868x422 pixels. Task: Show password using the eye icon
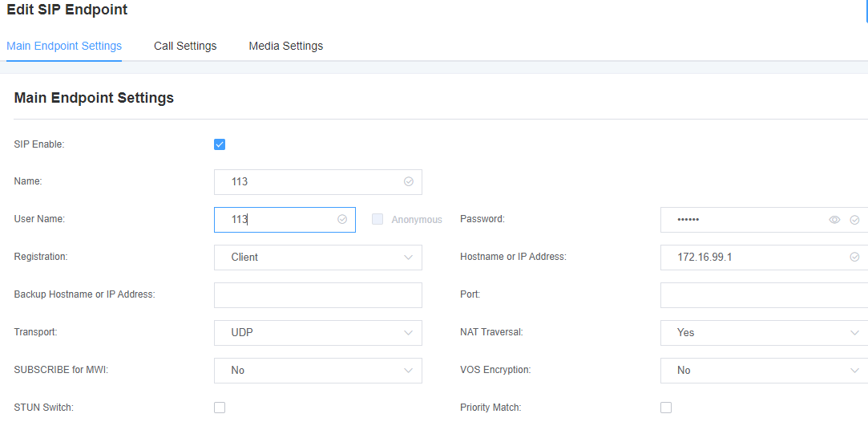834,220
